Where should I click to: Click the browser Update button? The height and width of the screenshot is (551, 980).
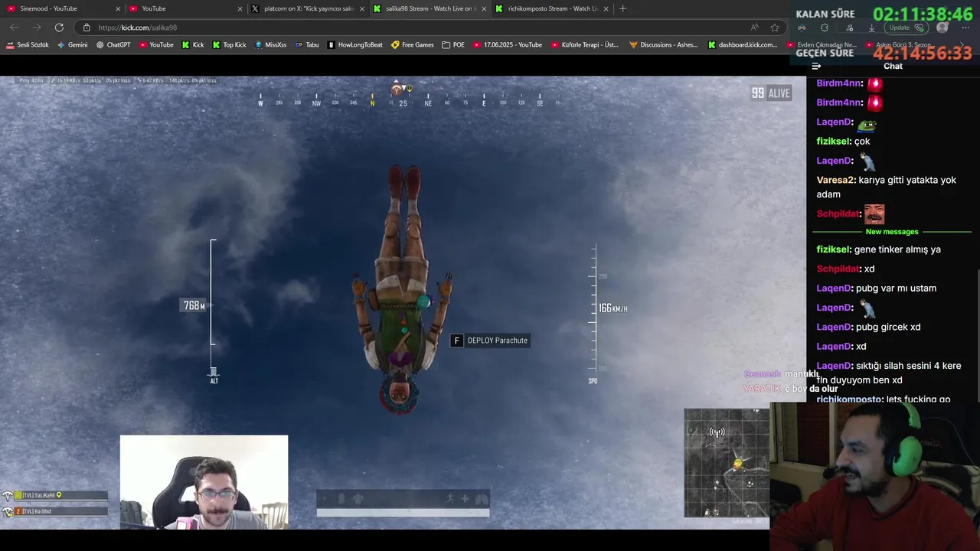point(907,28)
